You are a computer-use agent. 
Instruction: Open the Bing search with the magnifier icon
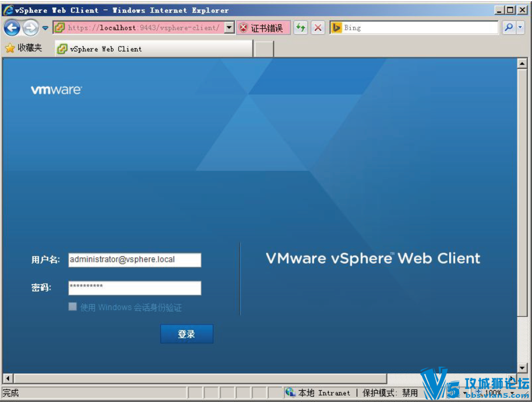click(x=507, y=27)
